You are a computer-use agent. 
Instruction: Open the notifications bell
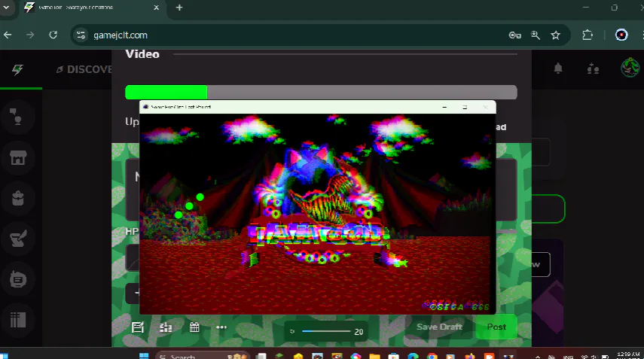[557, 68]
